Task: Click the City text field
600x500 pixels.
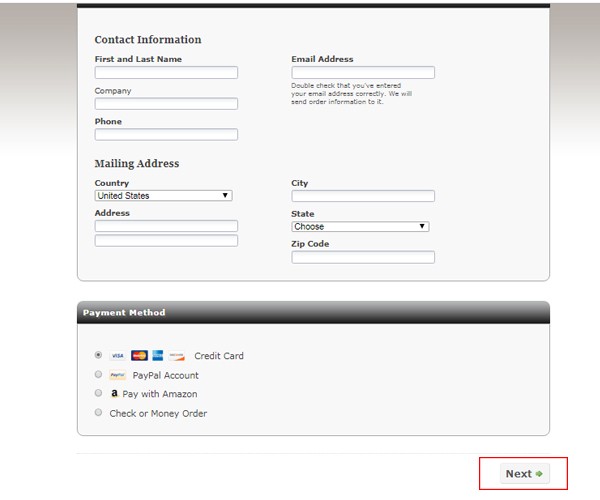Action: coord(363,197)
